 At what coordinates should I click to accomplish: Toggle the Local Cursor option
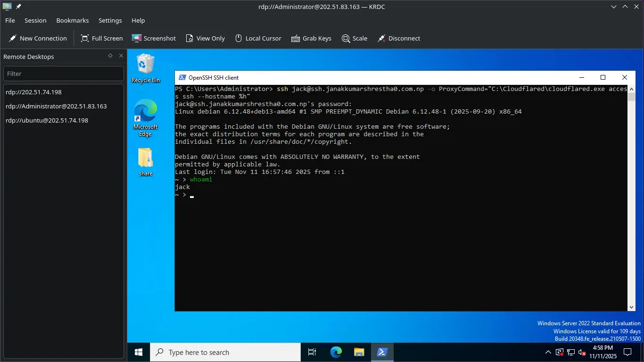(x=258, y=39)
